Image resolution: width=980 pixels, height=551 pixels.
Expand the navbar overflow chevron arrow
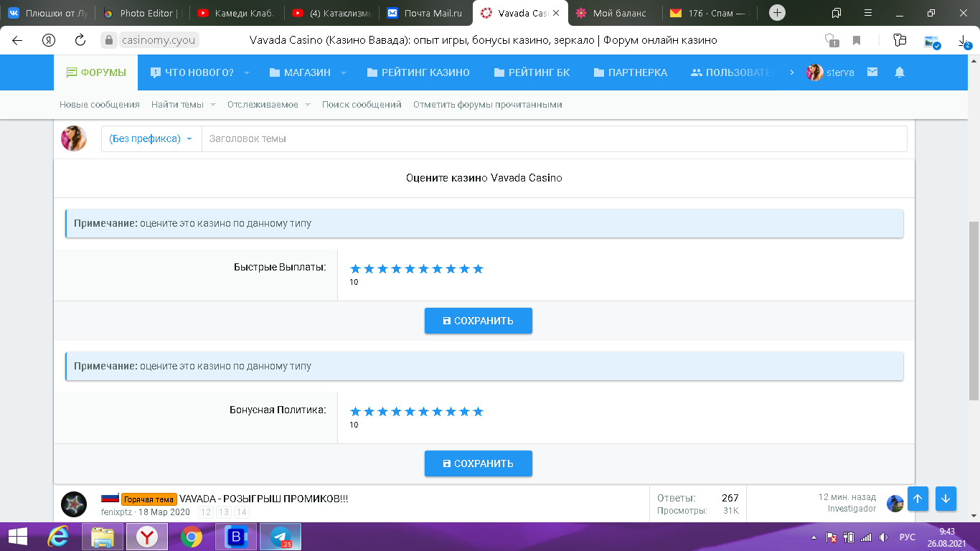pyautogui.click(x=792, y=72)
